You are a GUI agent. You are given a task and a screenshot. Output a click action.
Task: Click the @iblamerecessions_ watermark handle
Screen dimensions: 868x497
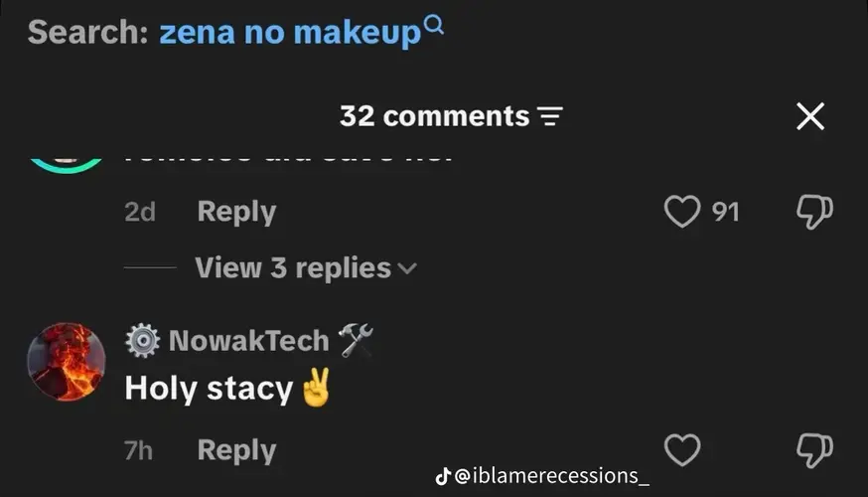click(551, 476)
